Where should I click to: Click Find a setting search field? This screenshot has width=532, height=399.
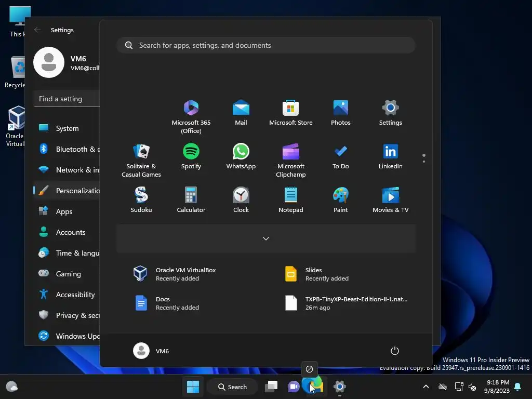[x=67, y=99]
